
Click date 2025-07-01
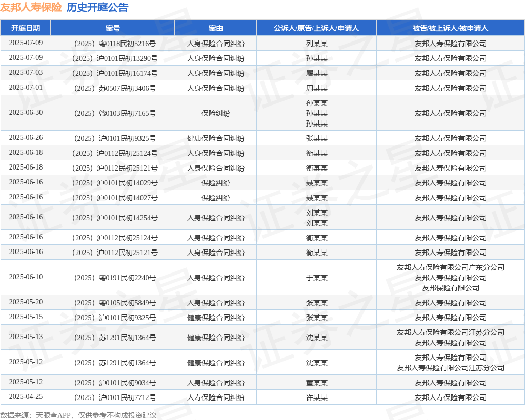point(26,87)
